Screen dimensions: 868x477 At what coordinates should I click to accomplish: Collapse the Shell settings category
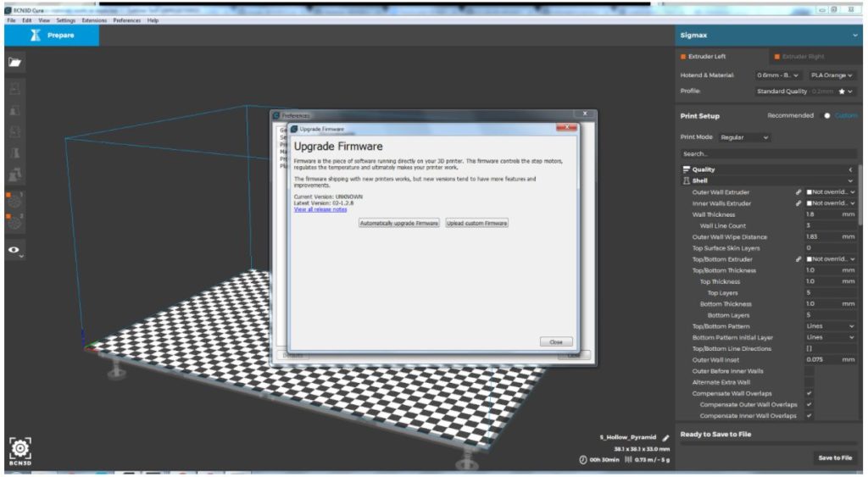pyautogui.click(x=768, y=180)
